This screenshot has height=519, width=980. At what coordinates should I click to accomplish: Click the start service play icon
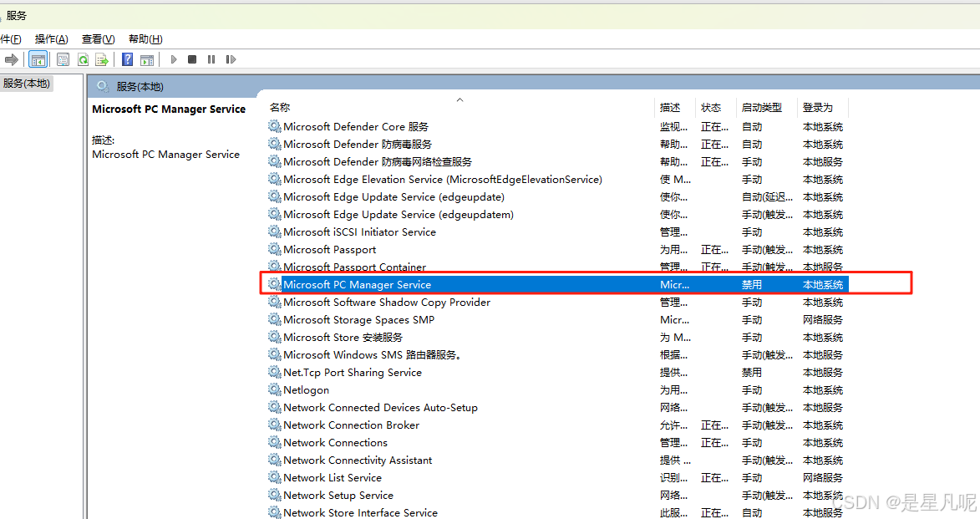(174, 59)
